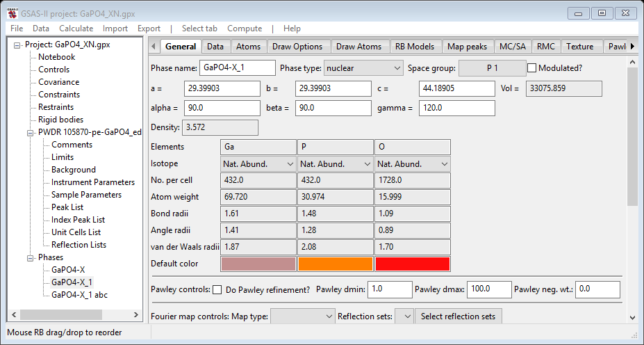Open the Fourier Map type dropdown
Screen dimensions: 644x345
302,316
